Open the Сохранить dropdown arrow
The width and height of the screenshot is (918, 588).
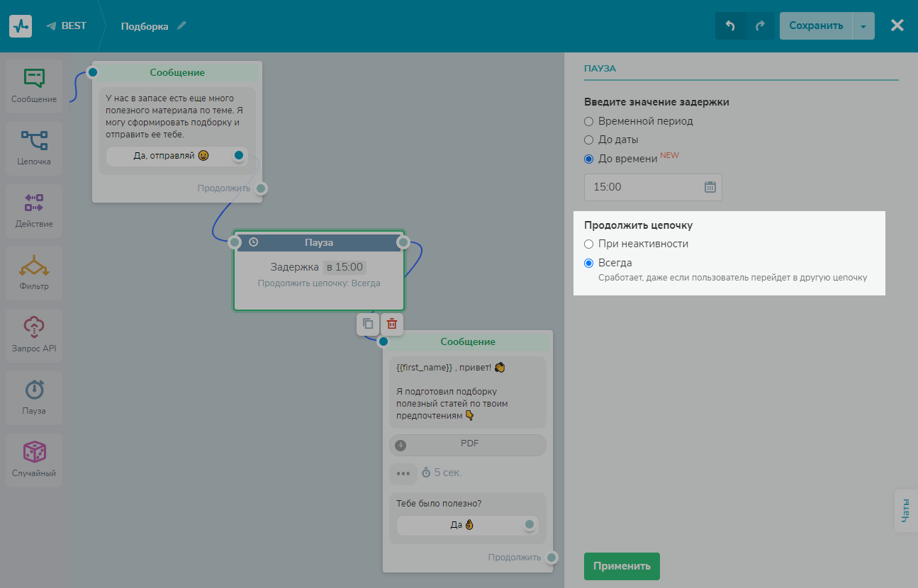pyautogui.click(x=863, y=26)
